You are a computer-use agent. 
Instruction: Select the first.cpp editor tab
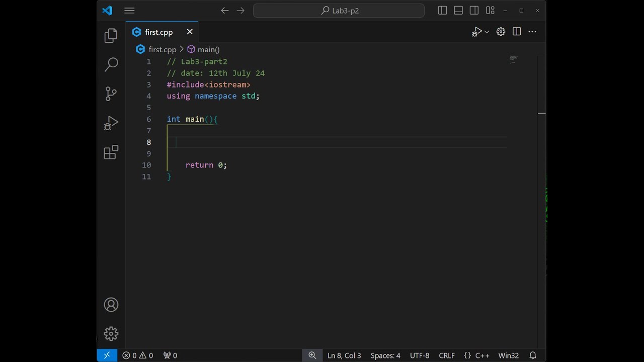pyautogui.click(x=158, y=32)
